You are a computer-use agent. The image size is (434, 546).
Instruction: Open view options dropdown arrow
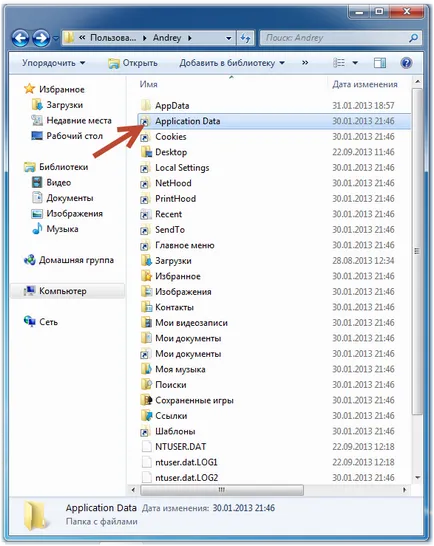point(355,63)
